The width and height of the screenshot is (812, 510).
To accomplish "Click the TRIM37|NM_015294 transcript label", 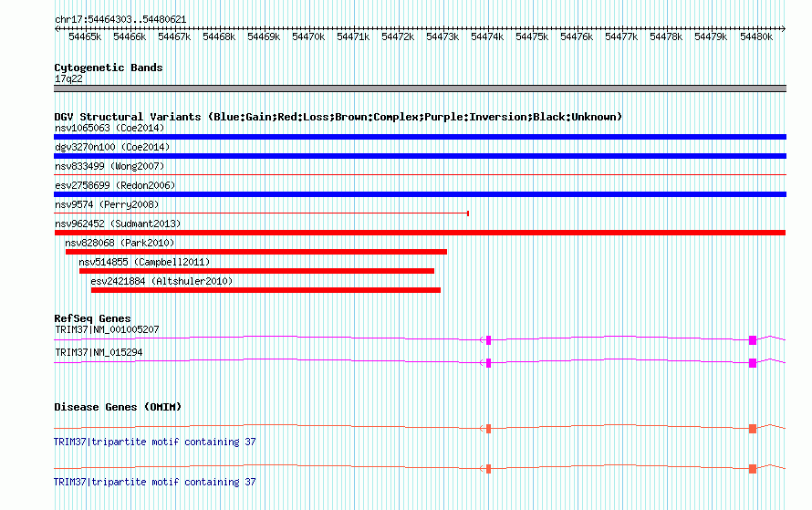I will pyautogui.click(x=99, y=352).
